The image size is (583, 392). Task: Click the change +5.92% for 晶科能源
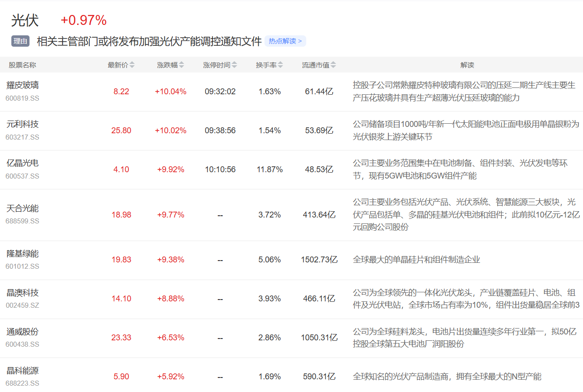point(171,377)
